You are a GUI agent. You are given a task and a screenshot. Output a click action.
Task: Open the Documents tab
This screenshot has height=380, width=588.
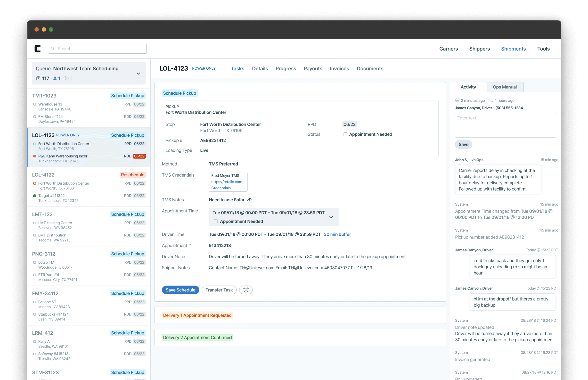point(370,69)
